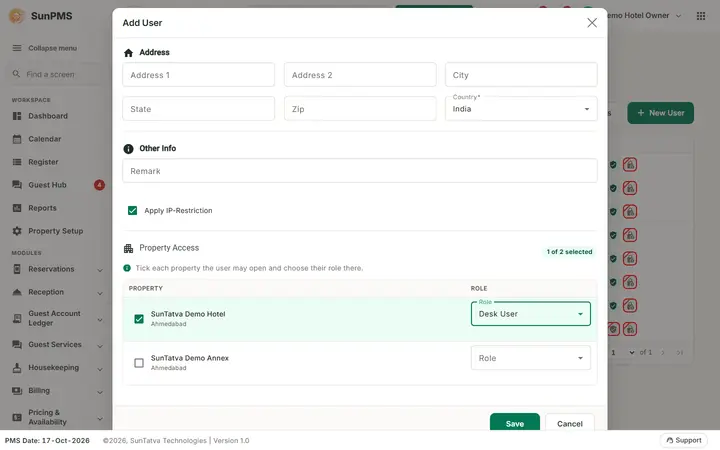Open the Support chat
The height and width of the screenshot is (450, 720).
tap(684, 440)
